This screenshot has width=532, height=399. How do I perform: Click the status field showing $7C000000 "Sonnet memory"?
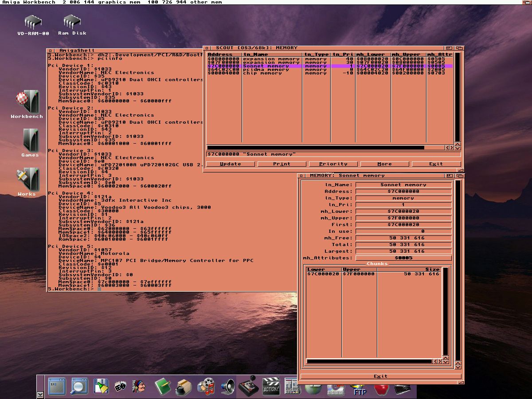pos(333,154)
